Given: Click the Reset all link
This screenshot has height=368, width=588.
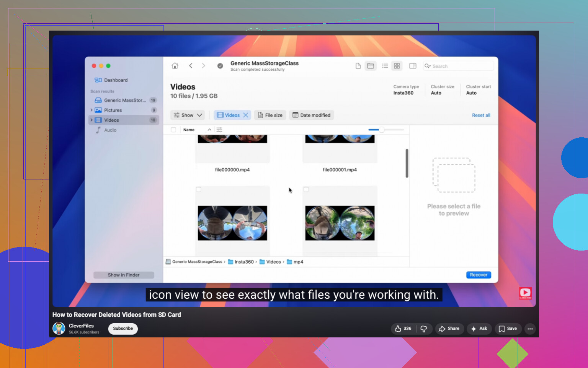Looking at the screenshot, I should click(x=481, y=115).
